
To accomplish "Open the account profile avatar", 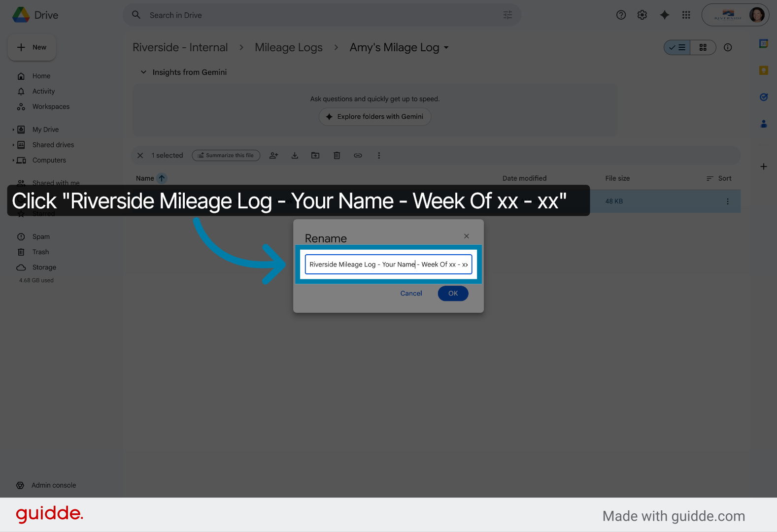I will [x=757, y=15].
